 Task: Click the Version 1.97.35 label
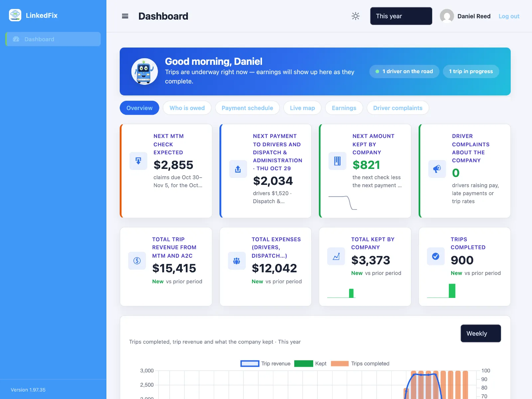pos(28,390)
